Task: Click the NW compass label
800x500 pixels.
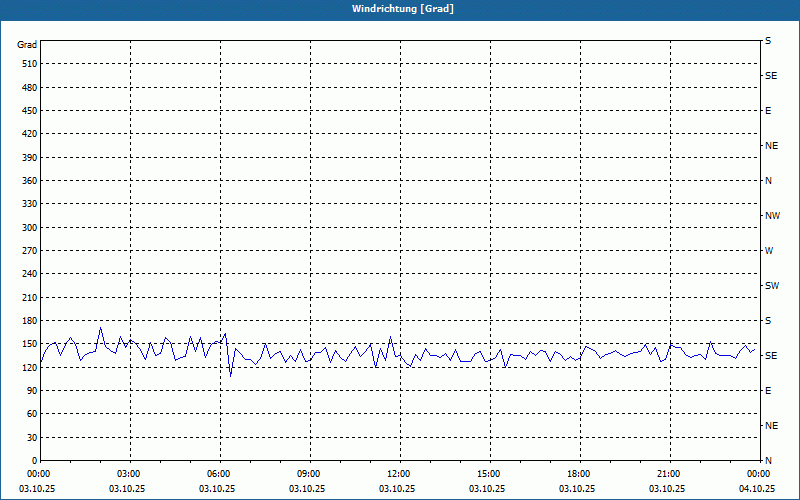Action: point(772,216)
